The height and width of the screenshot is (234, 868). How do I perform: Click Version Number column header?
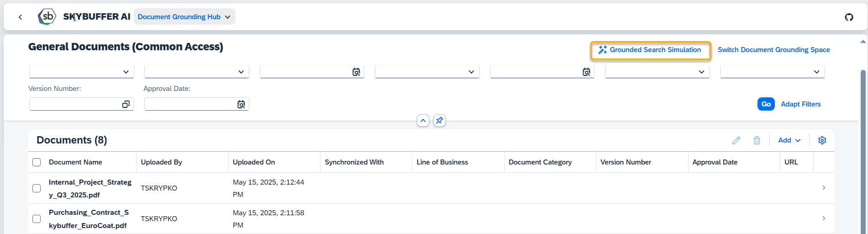(626, 162)
